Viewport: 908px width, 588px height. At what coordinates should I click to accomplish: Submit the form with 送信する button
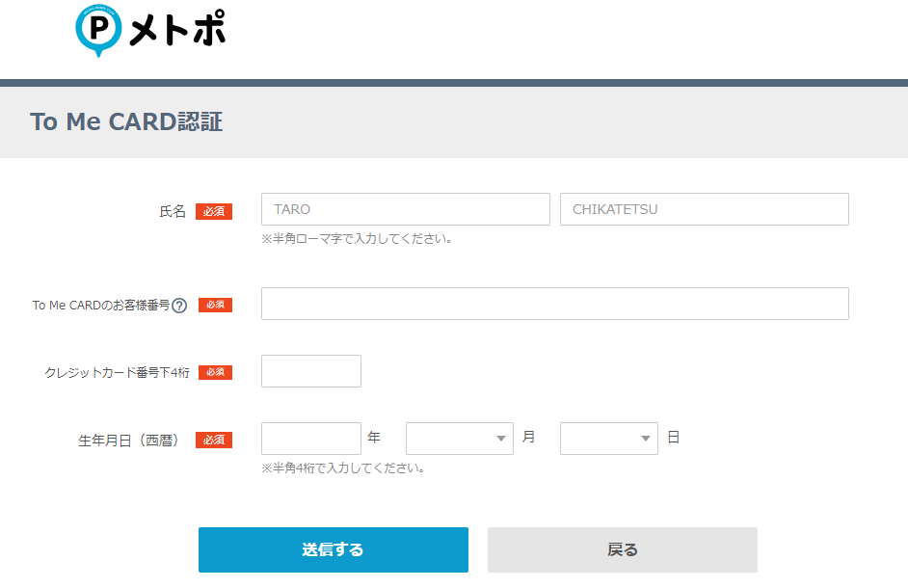click(333, 549)
